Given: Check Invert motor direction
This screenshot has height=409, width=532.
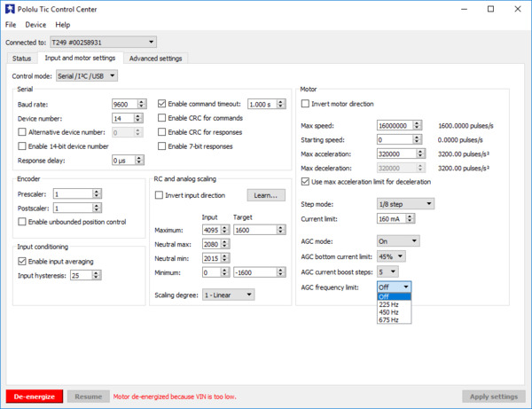Looking at the screenshot, I should tap(305, 104).
